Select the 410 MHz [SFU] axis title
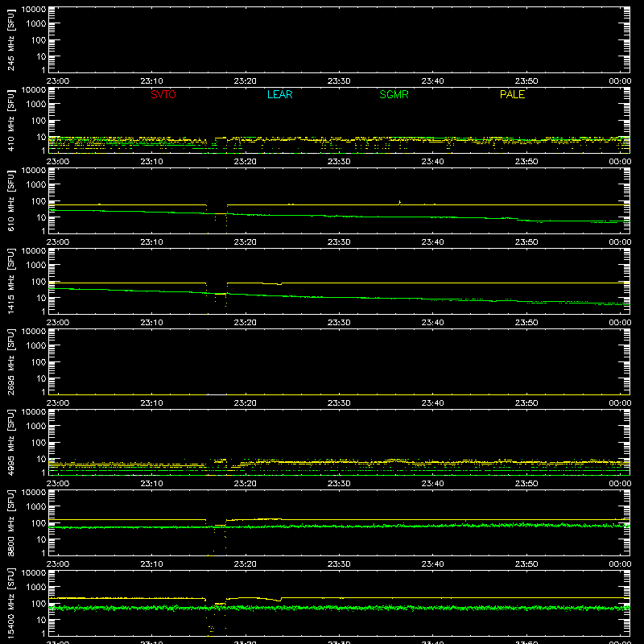Viewport: 644px width, 644px height. point(10,120)
